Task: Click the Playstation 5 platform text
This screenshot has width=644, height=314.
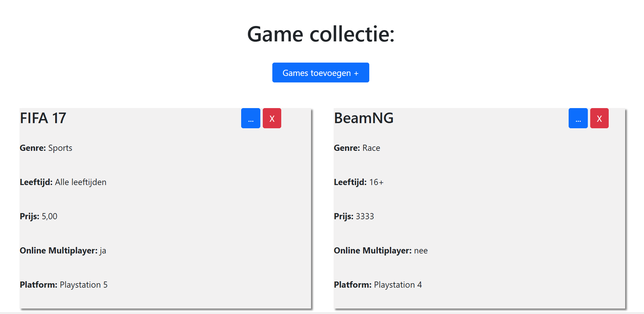Action: 84,285
